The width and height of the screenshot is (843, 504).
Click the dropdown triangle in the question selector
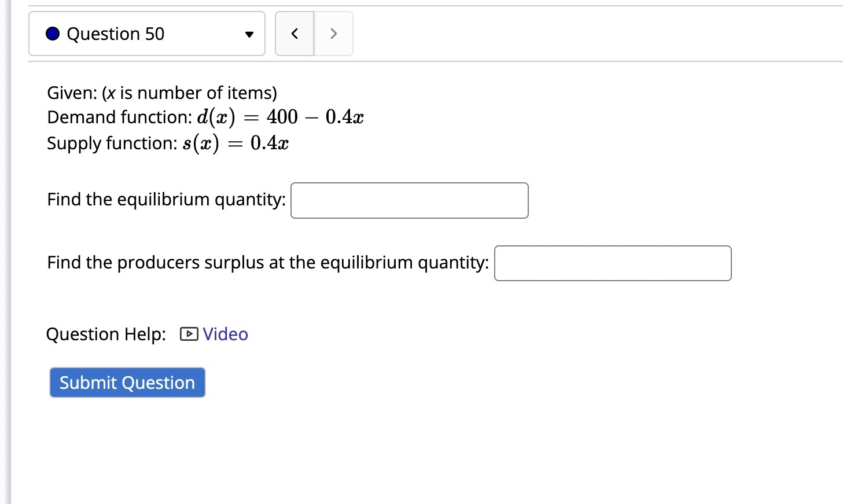coord(248,34)
